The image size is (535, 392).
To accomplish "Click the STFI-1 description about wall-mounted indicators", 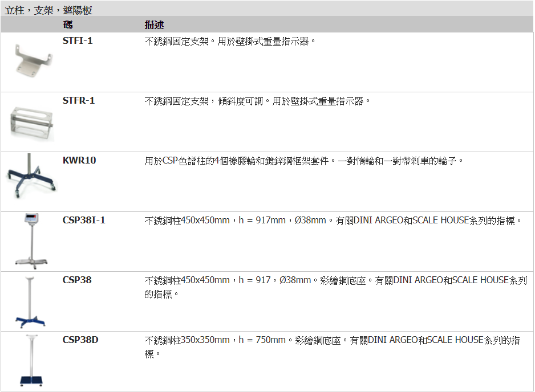I will [x=230, y=42].
